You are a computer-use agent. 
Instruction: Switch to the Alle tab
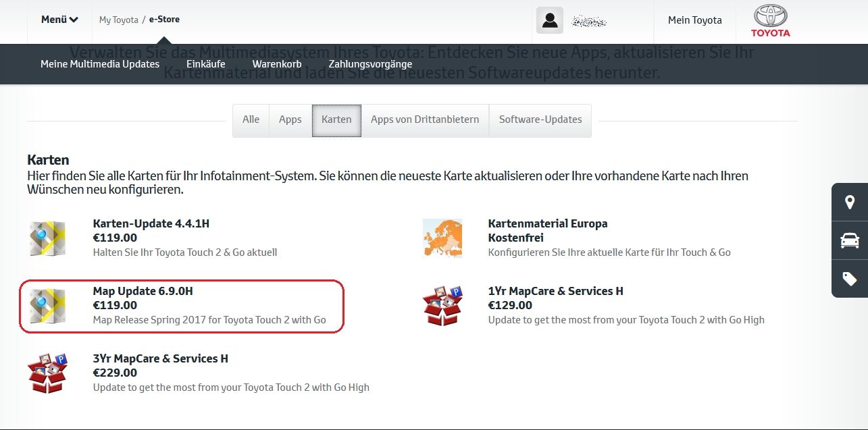(x=251, y=120)
